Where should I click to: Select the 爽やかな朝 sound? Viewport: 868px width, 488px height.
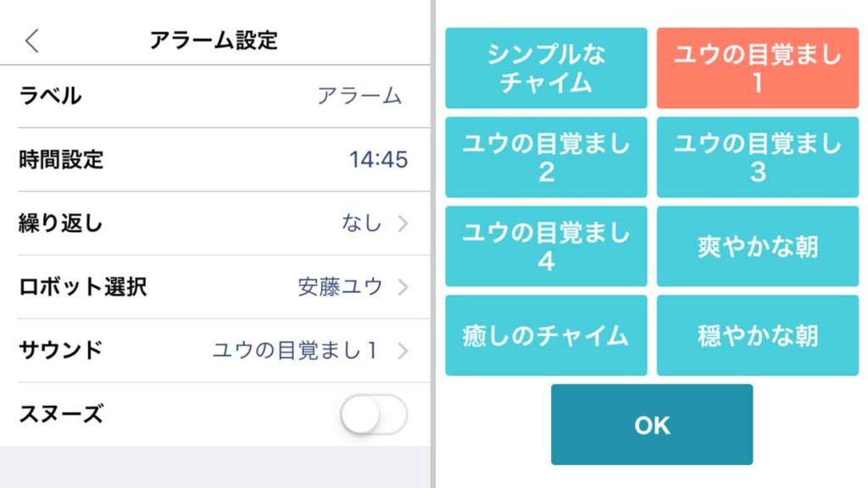click(x=757, y=247)
